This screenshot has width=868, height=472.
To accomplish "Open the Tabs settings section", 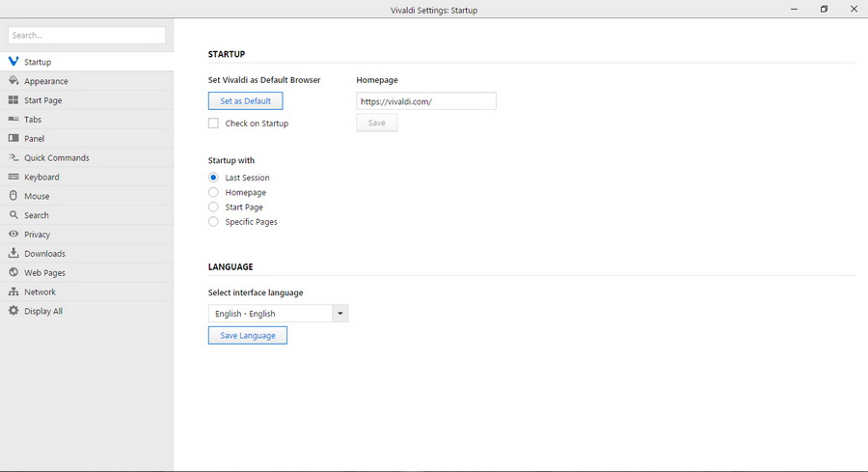I will tap(33, 120).
